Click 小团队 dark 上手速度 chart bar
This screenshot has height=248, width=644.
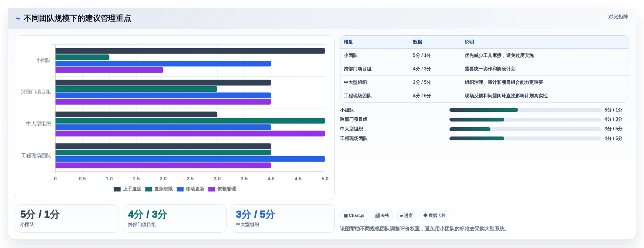tap(190, 51)
